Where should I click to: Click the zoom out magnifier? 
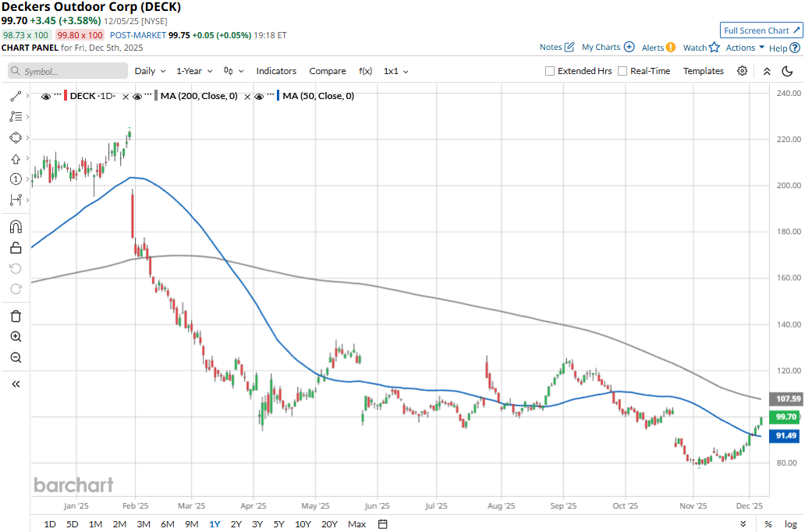coord(16,357)
